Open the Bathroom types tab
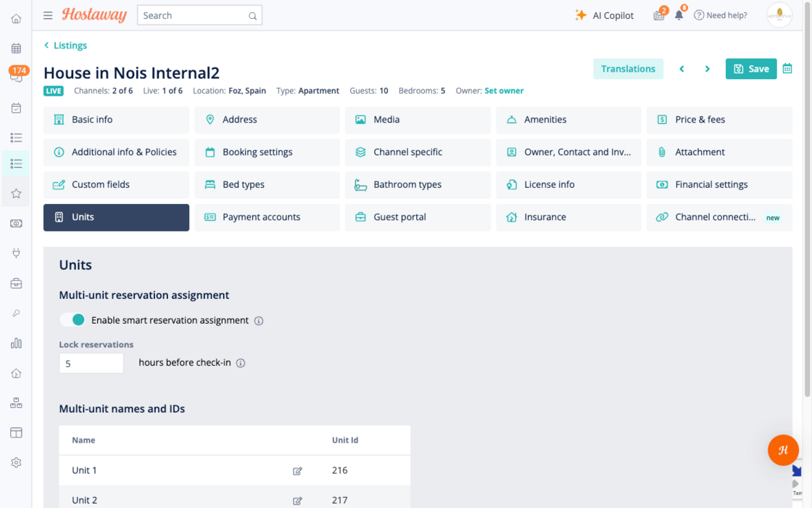The height and width of the screenshot is (508, 812). [418, 185]
